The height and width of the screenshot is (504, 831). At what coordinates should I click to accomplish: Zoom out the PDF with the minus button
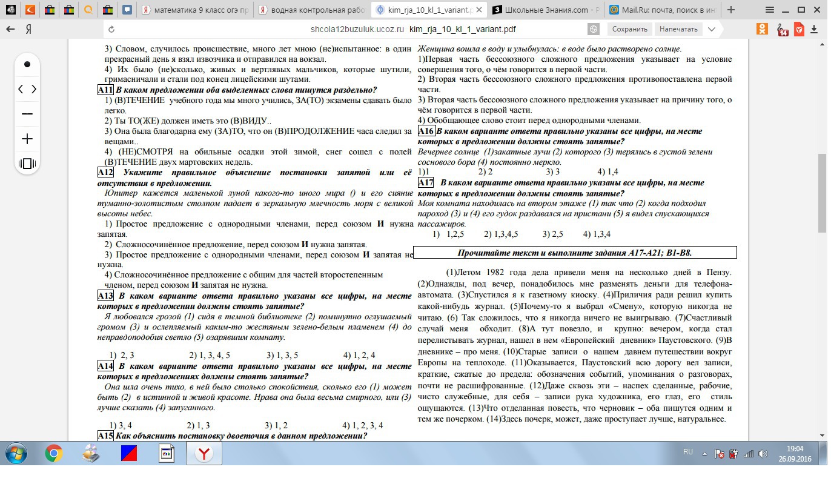[x=27, y=114]
